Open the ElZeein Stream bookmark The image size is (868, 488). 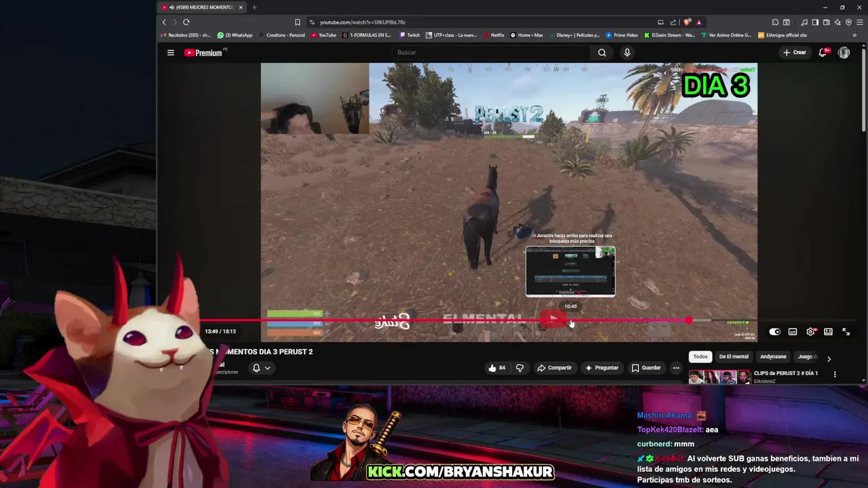pos(670,35)
